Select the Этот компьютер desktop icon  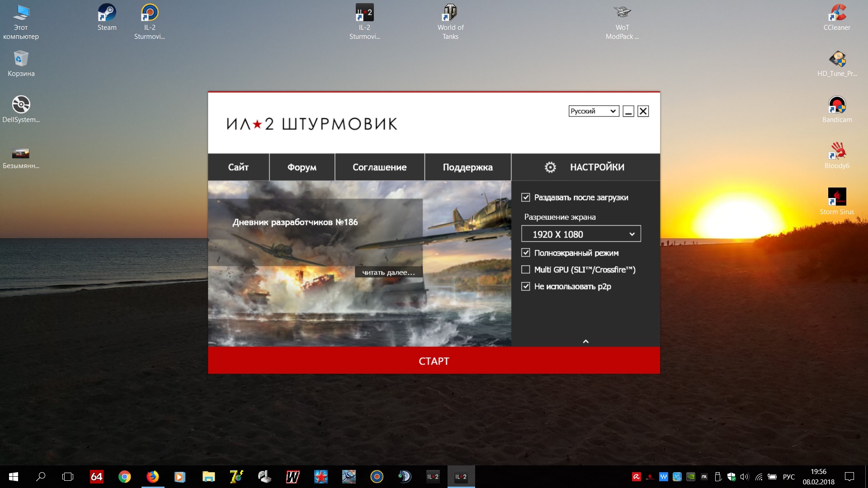tap(21, 21)
